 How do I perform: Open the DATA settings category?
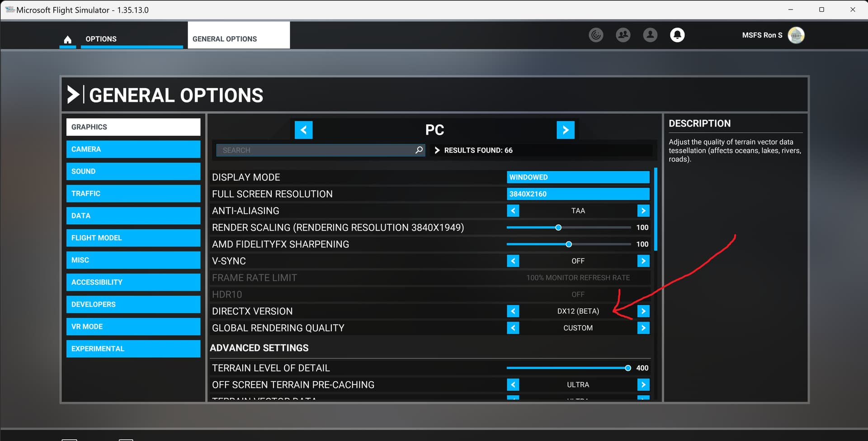tap(133, 216)
